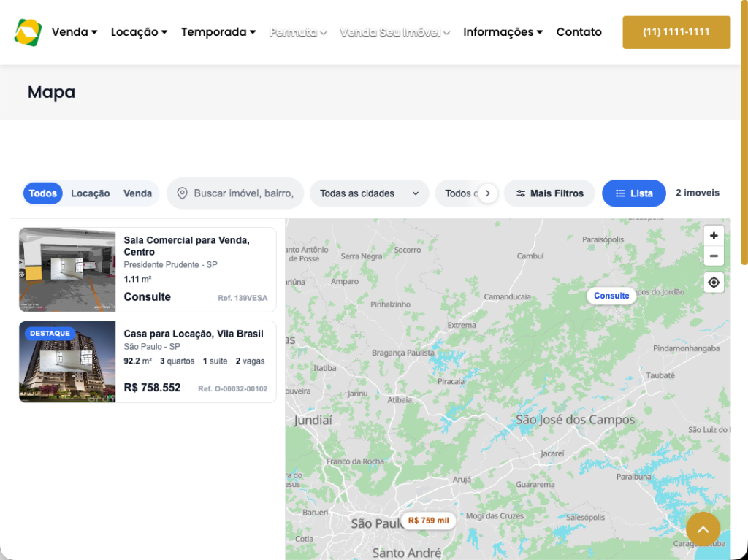This screenshot has width=748, height=560.
Task: Click the Consulte price in first listing
Action: click(147, 296)
